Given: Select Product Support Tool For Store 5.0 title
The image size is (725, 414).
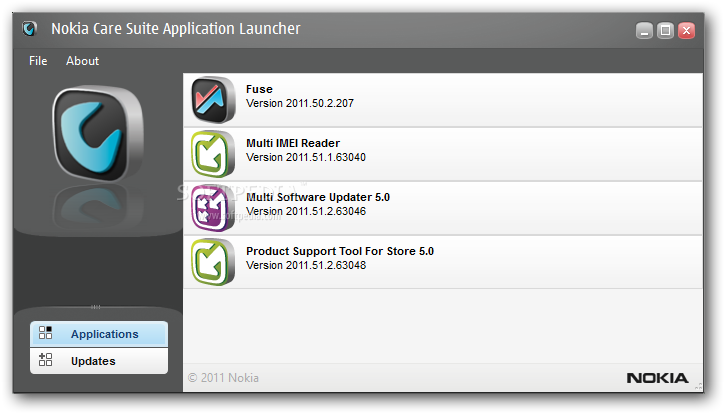Looking at the screenshot, I should pyautogui.click(x=340, y=251).
